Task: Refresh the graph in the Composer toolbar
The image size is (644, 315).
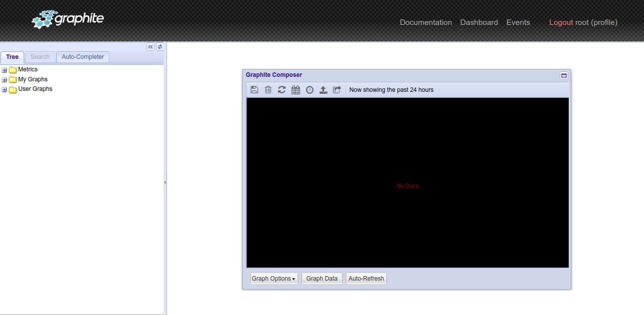Action: [x=282, y=90]
